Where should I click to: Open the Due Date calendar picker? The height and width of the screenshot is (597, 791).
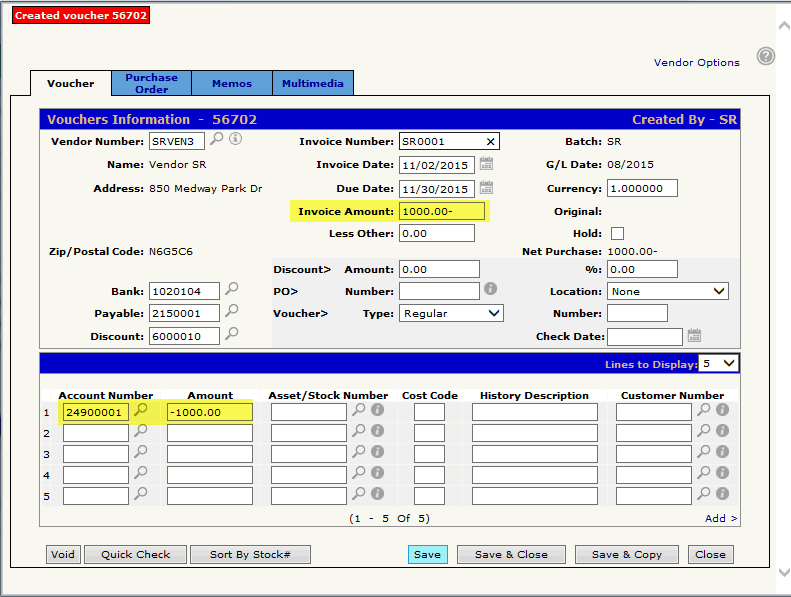[x=486, y=188]
